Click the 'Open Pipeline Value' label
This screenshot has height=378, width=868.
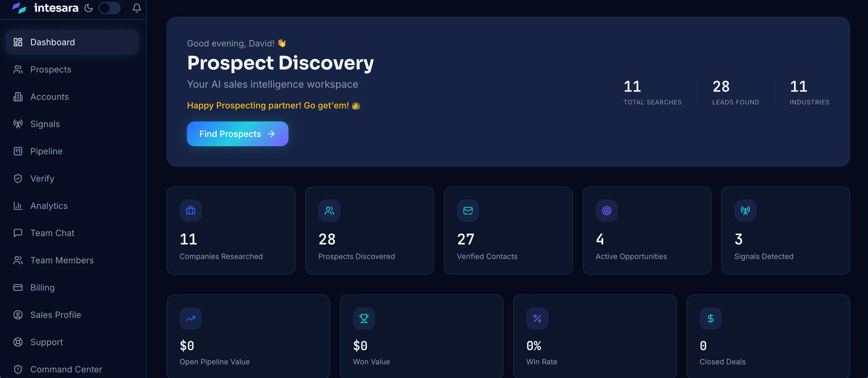coord(215,362)
